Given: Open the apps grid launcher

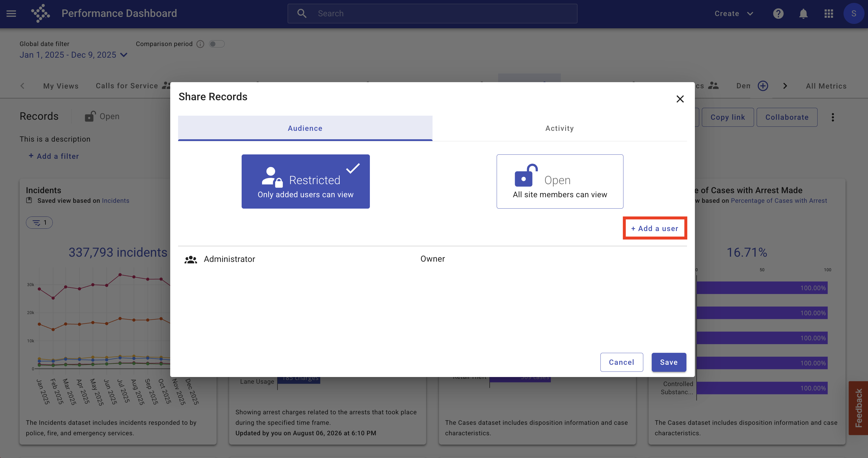Looking at the screenshot, I should pos(829,13).
